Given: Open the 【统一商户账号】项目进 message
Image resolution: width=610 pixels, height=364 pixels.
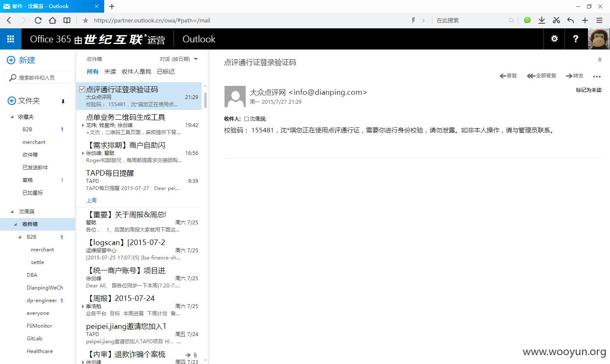Looking at the screenshot, I should (x=139, y=278).
